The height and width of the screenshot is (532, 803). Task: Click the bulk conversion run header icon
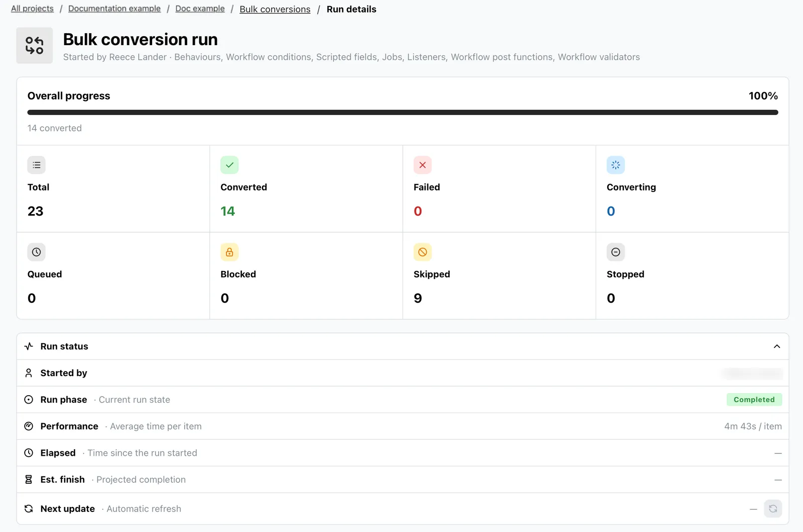click(35, 46)
